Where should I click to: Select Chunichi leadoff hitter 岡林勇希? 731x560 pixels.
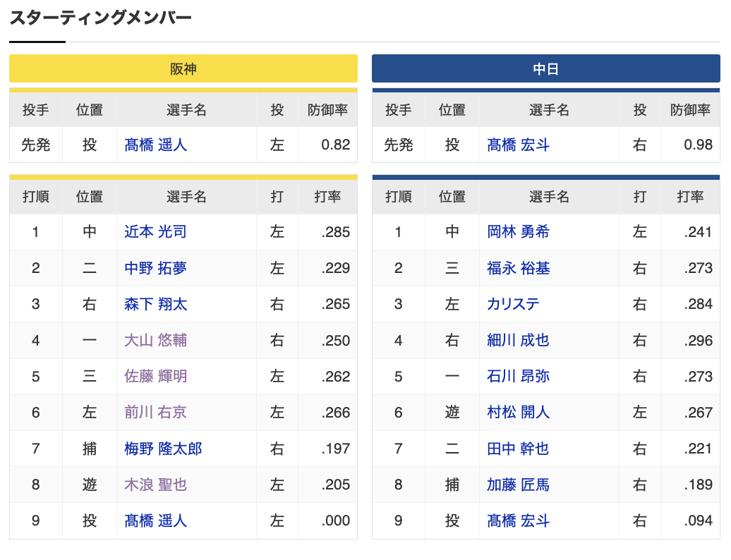pyautogui.click(x=519, y=232)
